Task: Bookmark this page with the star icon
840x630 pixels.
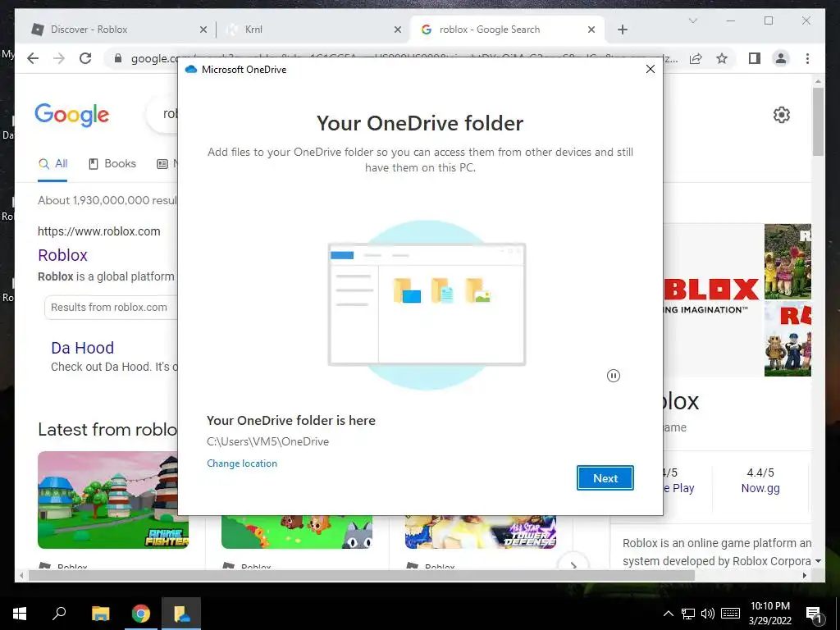Action: 722,58
